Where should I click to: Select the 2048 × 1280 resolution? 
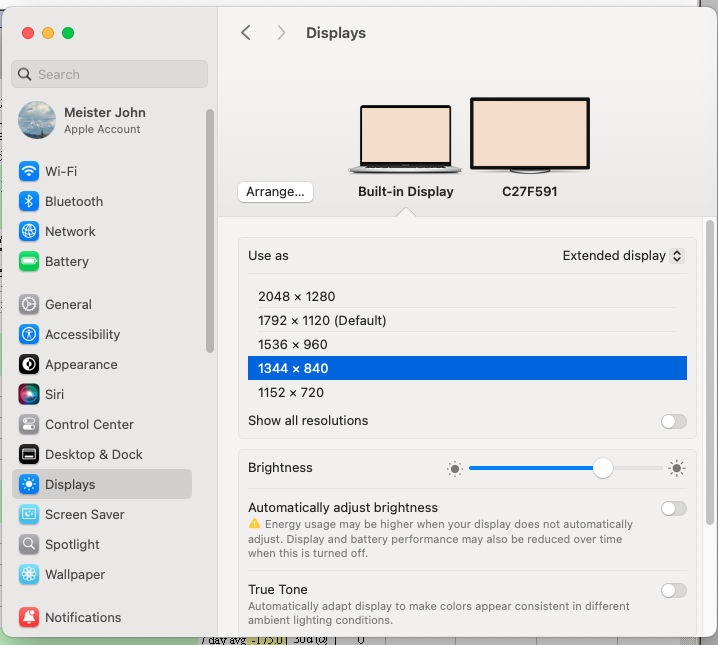point(296,297)
